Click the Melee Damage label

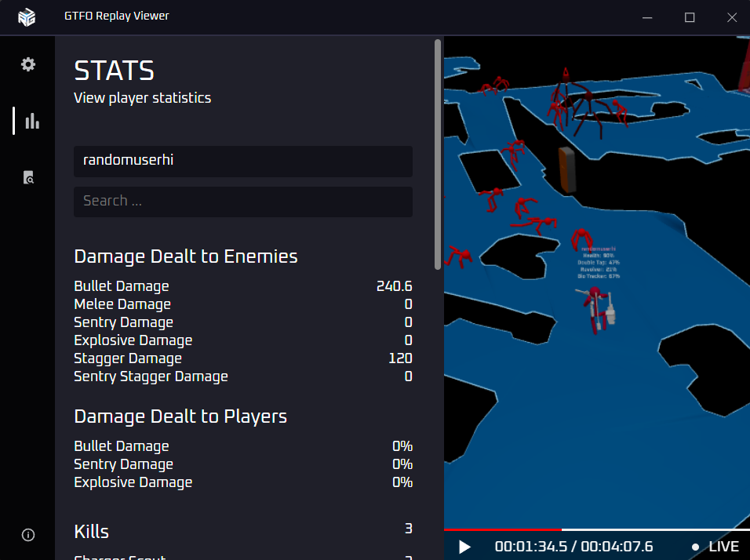point(122,304)
